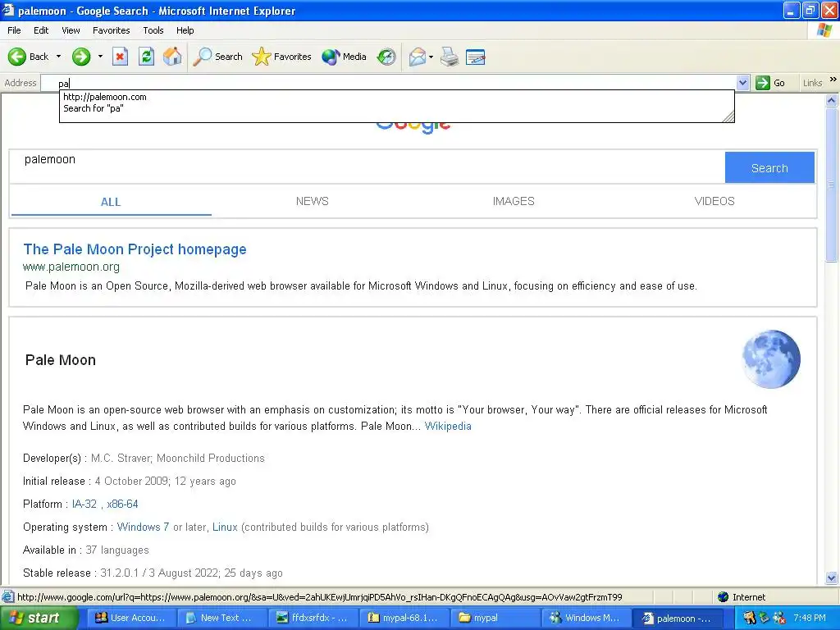Switch to ffdxsrfdx taskbar window

coord(313,619)
